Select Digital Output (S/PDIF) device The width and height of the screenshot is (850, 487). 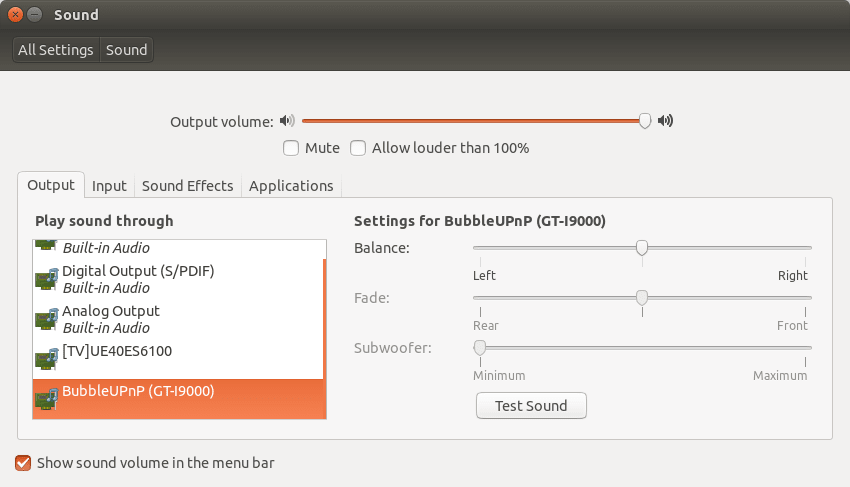tap(178, 279)
